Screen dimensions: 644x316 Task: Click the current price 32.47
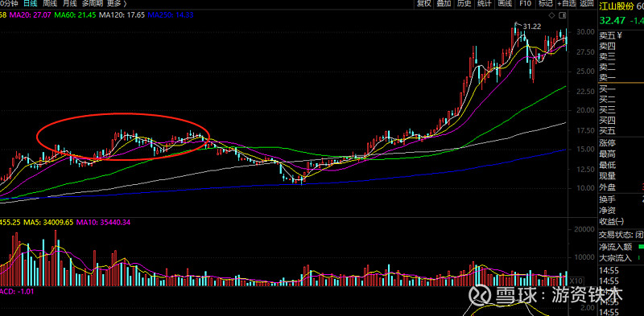pyautogui.click(x=612, y=21)
